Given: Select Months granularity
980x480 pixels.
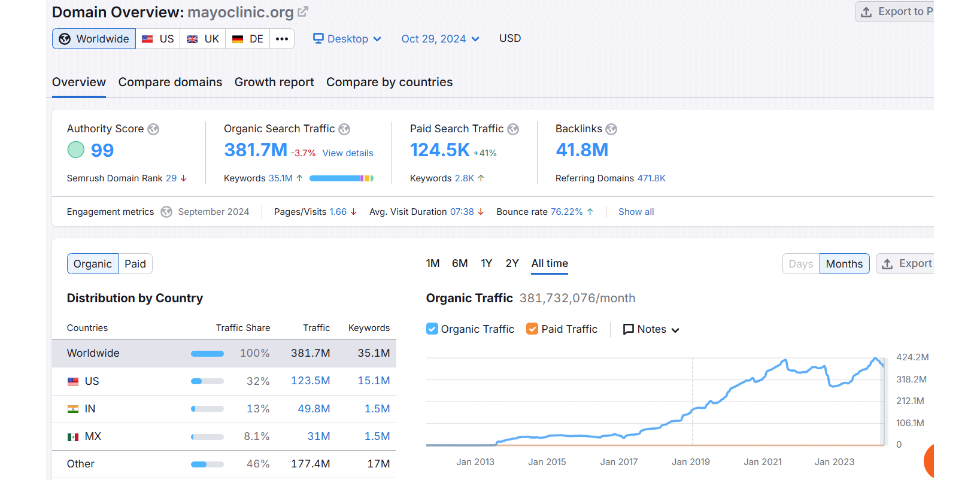Looking at the screenshot, I should pyautogui.click(x=844, y=264).
